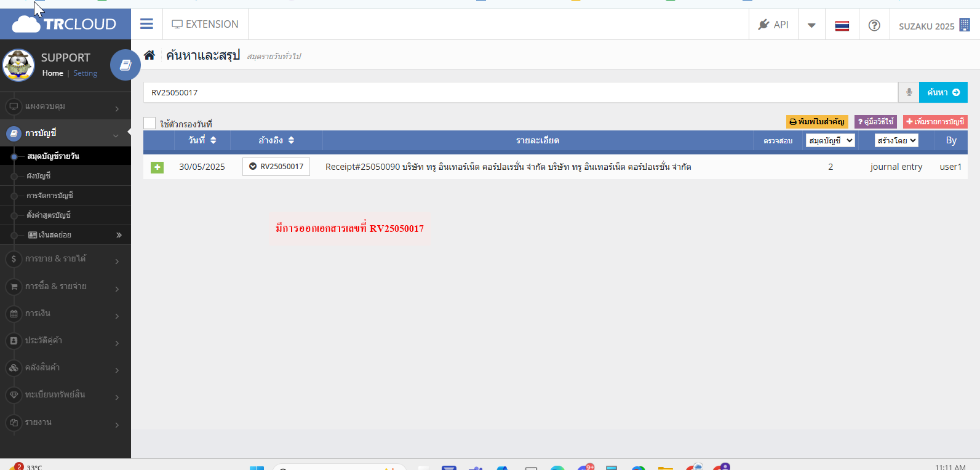Click the เพิ่มรายการบัญชี add button
980x470 pixels.
point(934,122)
